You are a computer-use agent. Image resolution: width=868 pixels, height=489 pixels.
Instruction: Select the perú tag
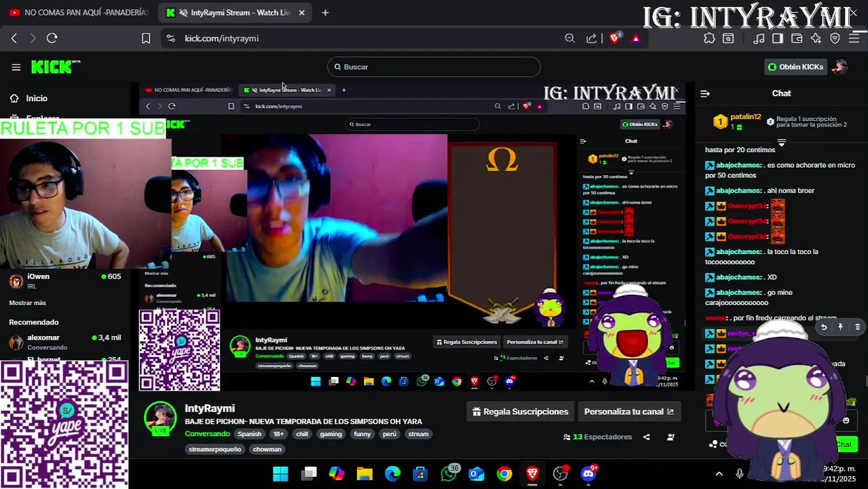point(389,434)
